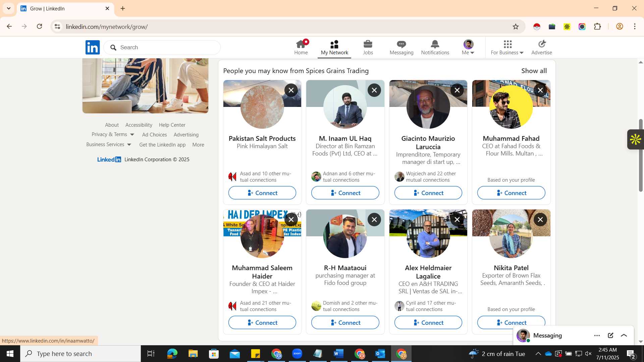Open Chrome extensions puzzle icon
644x362 pixels.
coord(597,26)
